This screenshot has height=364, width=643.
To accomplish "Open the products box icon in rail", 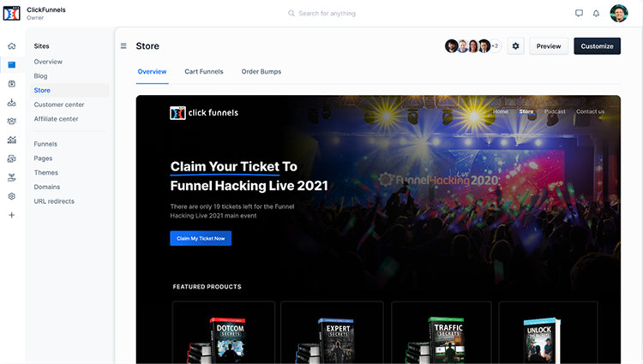I will click(x=12, y=84).
